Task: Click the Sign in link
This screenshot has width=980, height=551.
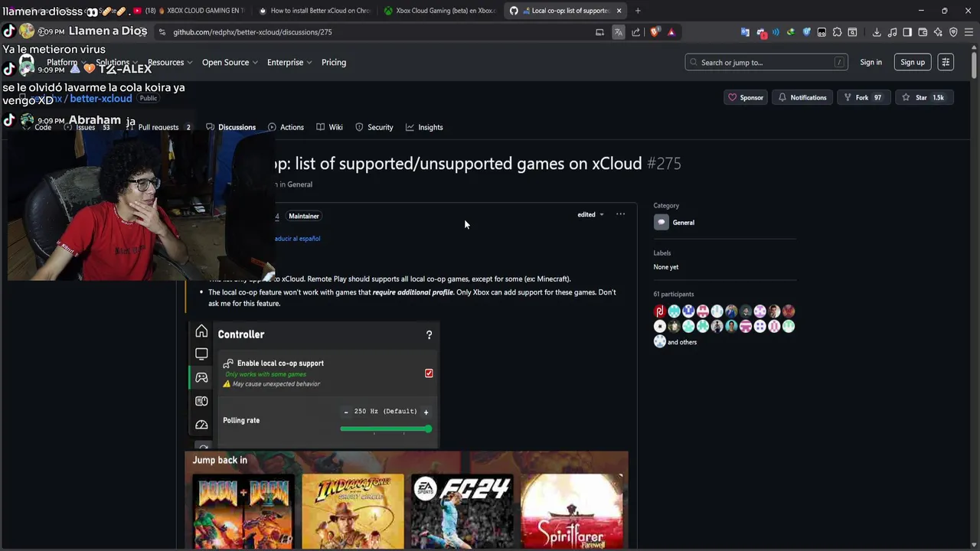Action: click(871, 62)
